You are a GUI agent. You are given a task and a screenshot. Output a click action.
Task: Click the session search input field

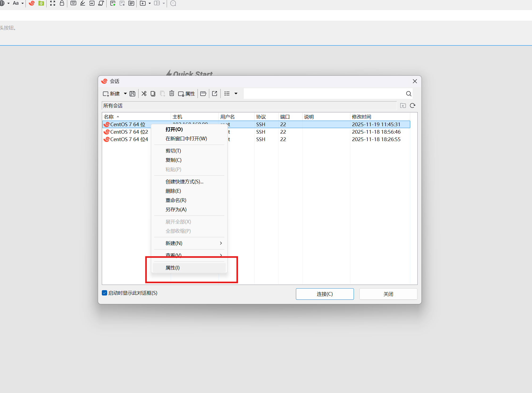[323, 94]
